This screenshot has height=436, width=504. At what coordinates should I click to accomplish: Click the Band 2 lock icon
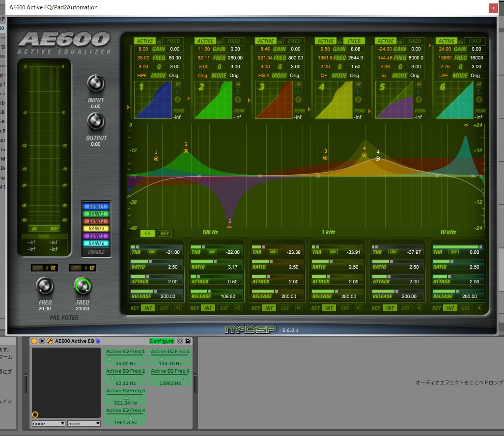(220, 41)
